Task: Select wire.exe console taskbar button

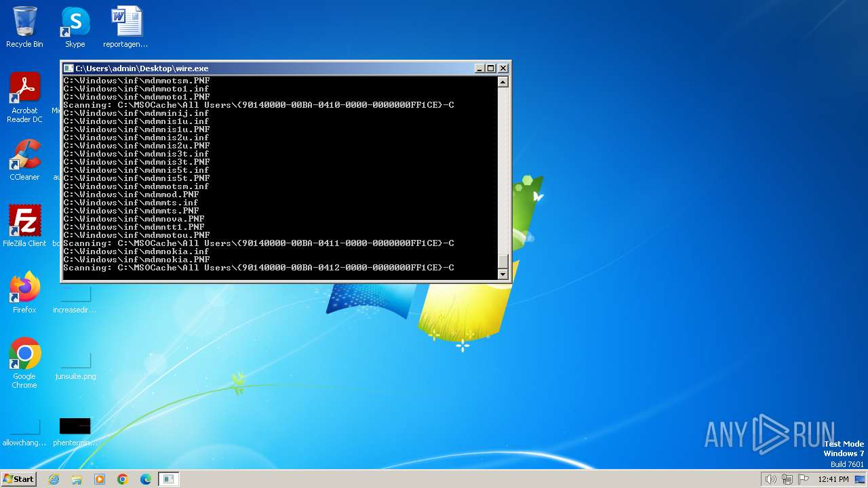Action: point(168,479)
